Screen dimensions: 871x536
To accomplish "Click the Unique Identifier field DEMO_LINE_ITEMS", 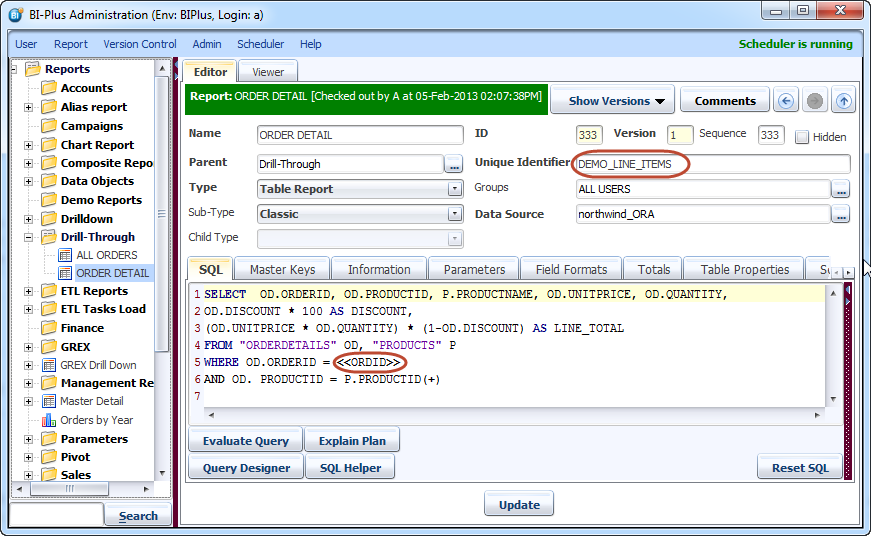I will 712,164.
